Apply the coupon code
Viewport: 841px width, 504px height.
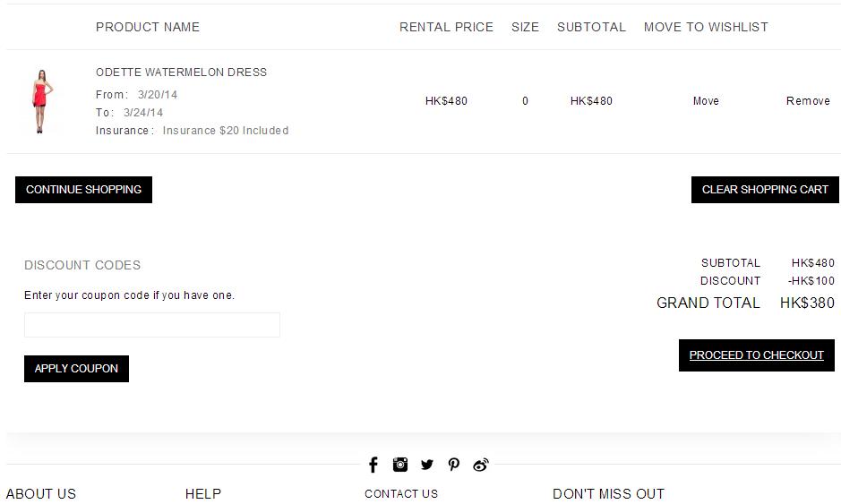76,369
